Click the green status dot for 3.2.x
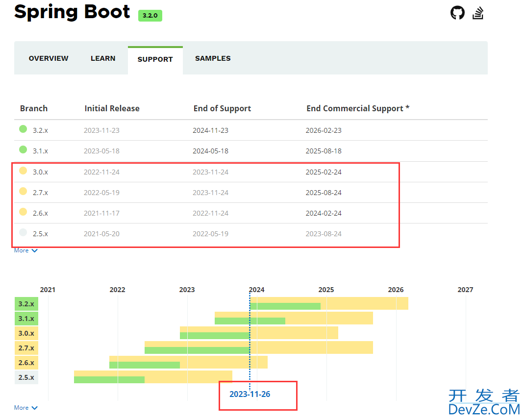The image size is (525, 420). tap(23, 129)
